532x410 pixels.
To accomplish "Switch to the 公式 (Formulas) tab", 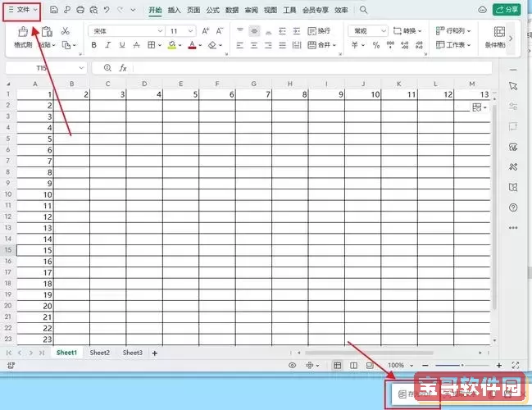I will 213,10.
